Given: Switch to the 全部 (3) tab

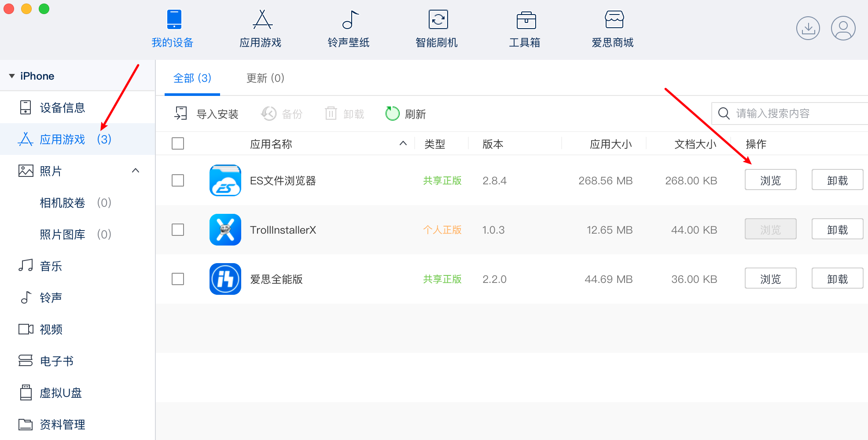Looking at the screenshot, I should pos(192,78).
